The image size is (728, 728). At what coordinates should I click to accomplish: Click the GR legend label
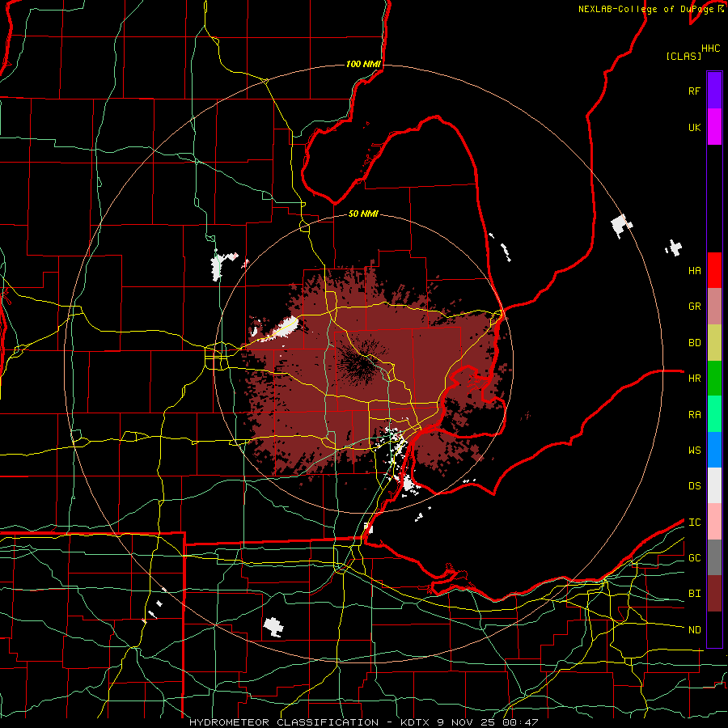pos(694,307)
